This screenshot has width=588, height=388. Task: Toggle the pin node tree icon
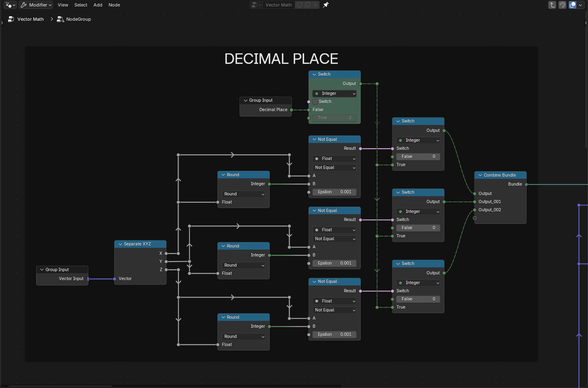click(x=326, y=5)
